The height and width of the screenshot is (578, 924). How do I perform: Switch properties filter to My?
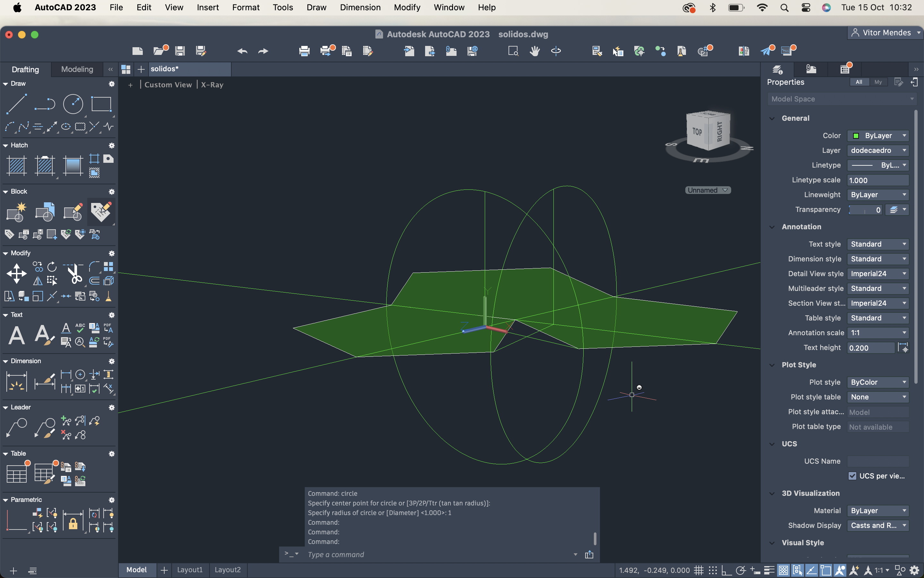[x=878, y=82]
